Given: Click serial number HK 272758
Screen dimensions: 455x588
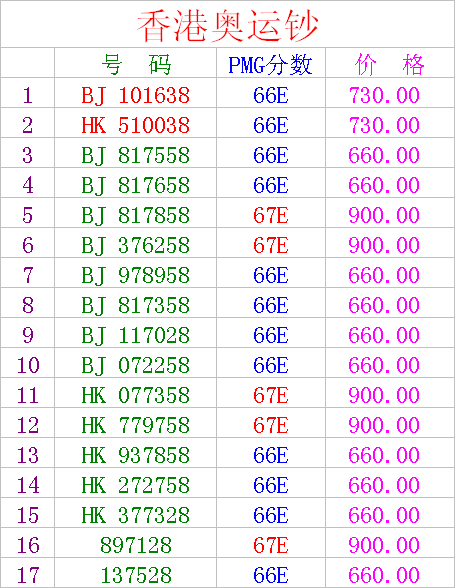Looking at the screenshot, I should [x=135, y=485].
